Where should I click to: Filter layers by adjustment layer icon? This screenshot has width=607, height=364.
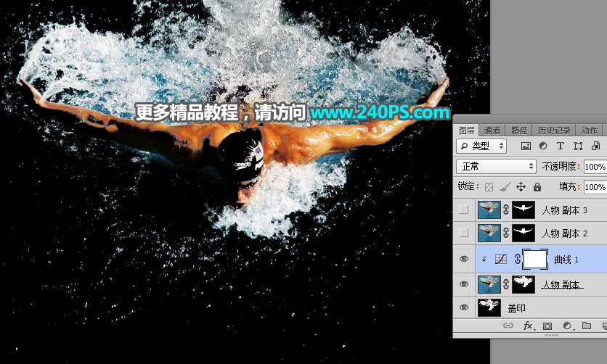(x=543, y=146)
